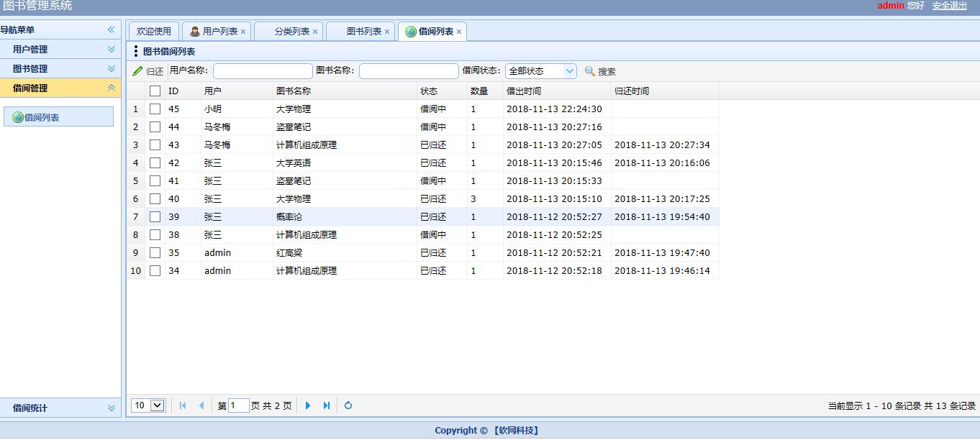Open the 借阅状态 status dropdown

570,71
